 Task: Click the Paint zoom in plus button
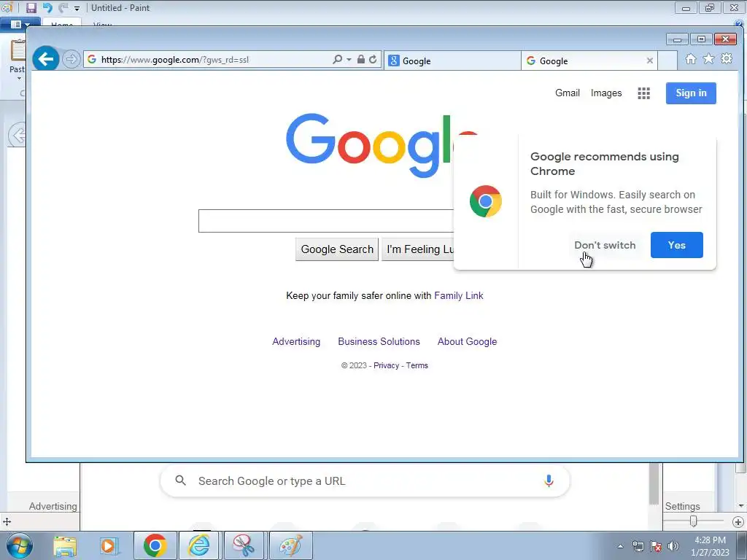click(x=738, y=522)
